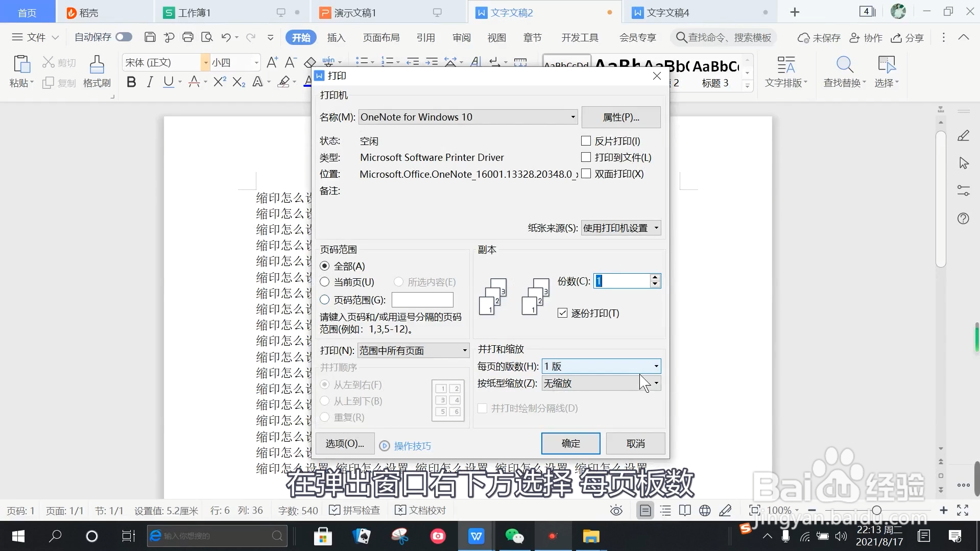Check Print to File option 打印到文件
The height and width of the screenshot is (551, 980).
586,157
